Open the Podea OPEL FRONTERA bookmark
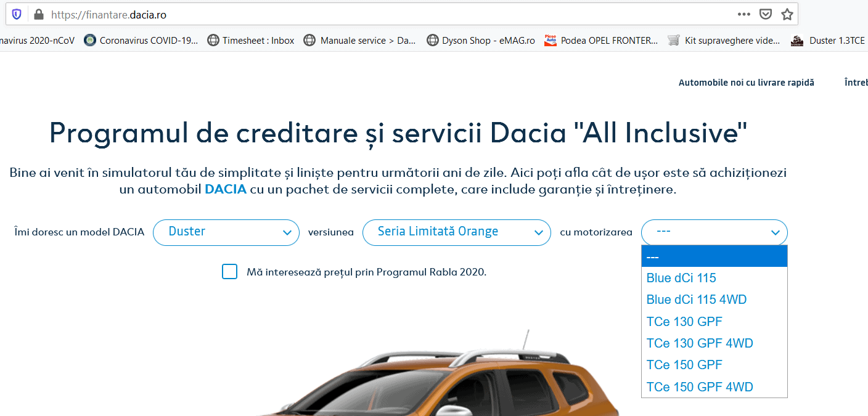868x416 pixels. (x=601, y=41)
